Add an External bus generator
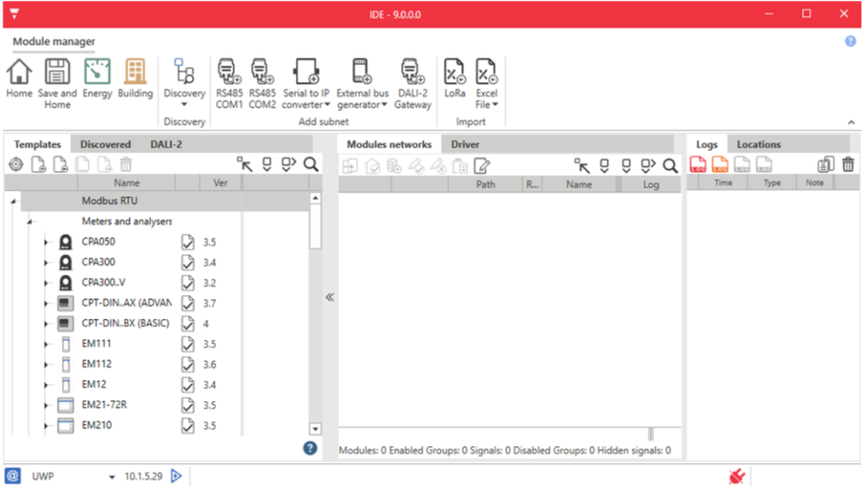The width and height of the screenshot is (868, 489). click(x=362, y=83)
